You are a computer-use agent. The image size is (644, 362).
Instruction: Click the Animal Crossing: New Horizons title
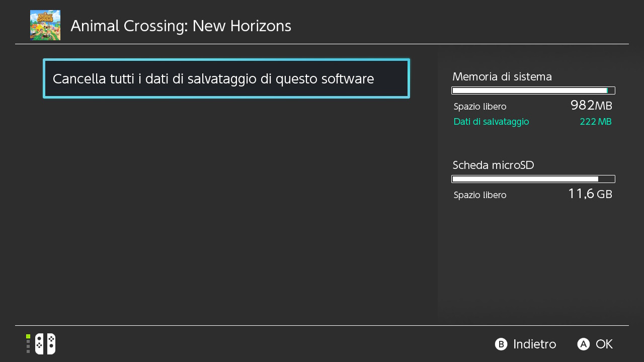(181, 26)
